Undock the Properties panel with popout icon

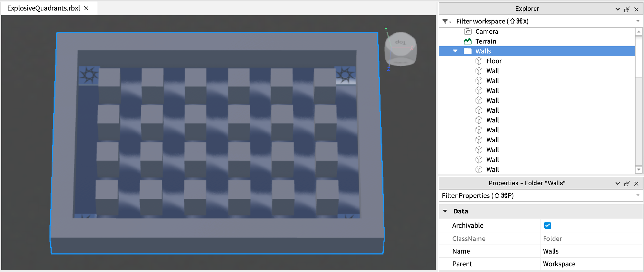point(627,184)
